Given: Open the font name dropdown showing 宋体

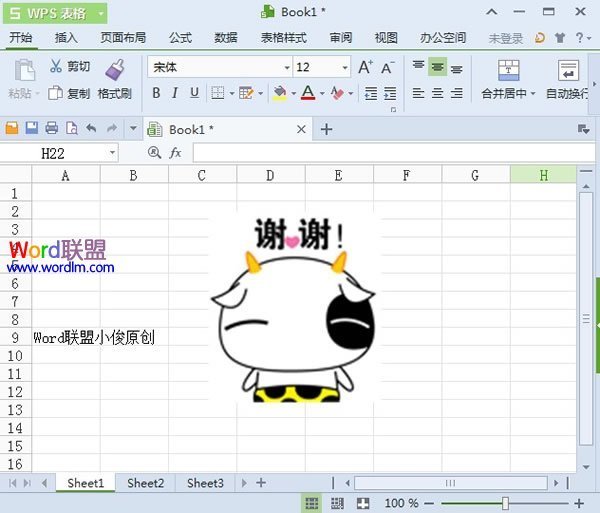Looking at the screenshot, I should [285, 67].
